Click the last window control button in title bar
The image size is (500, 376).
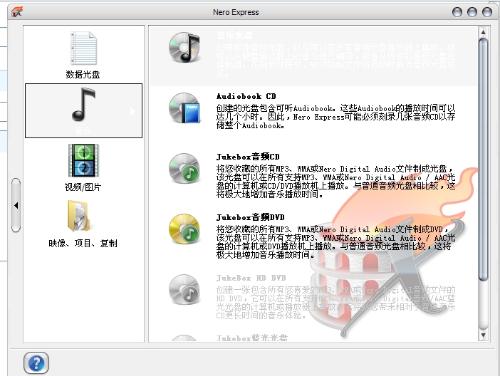click(487, 12)
